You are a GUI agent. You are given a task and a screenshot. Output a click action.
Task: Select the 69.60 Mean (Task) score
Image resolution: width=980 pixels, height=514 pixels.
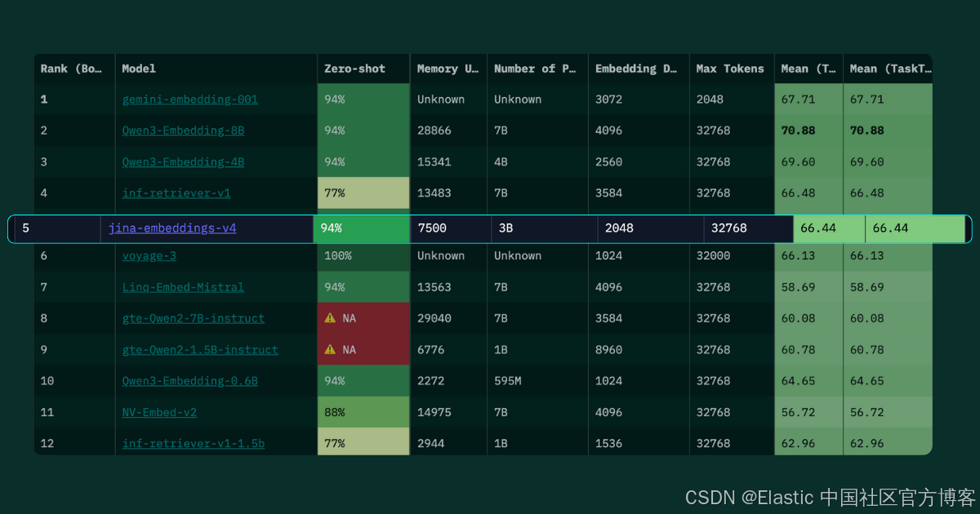(x=799, y=162)
